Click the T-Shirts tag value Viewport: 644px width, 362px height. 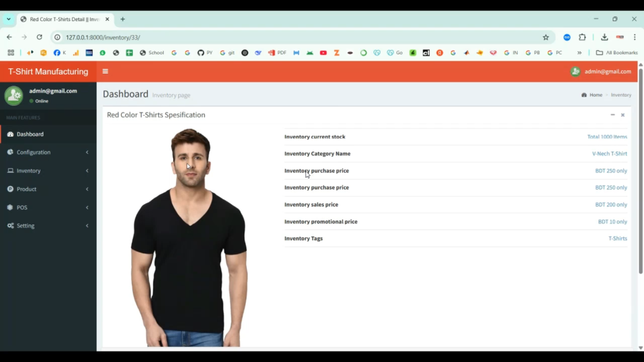tap(618, 238)
